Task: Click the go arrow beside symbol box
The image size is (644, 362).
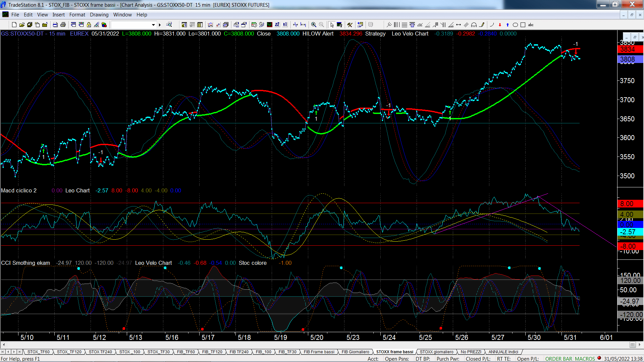Action: [x=160, y=25]
